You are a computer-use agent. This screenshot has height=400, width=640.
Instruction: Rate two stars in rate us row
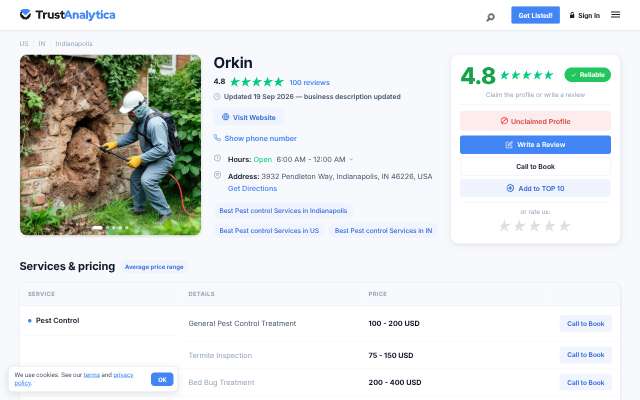[520, 226]
